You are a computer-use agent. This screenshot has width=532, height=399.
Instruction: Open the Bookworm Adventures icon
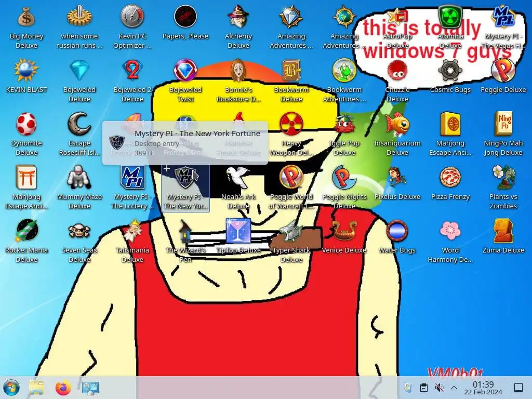344,70
